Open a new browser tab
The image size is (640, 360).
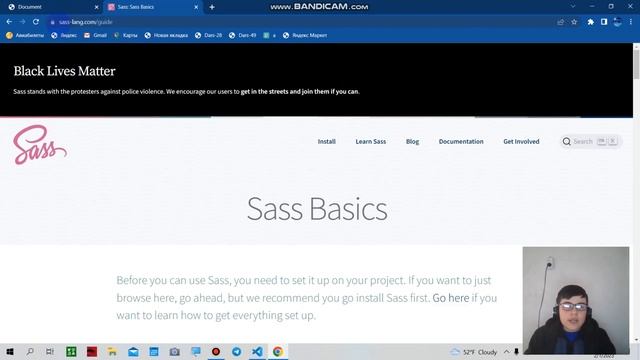coord(212,7)
